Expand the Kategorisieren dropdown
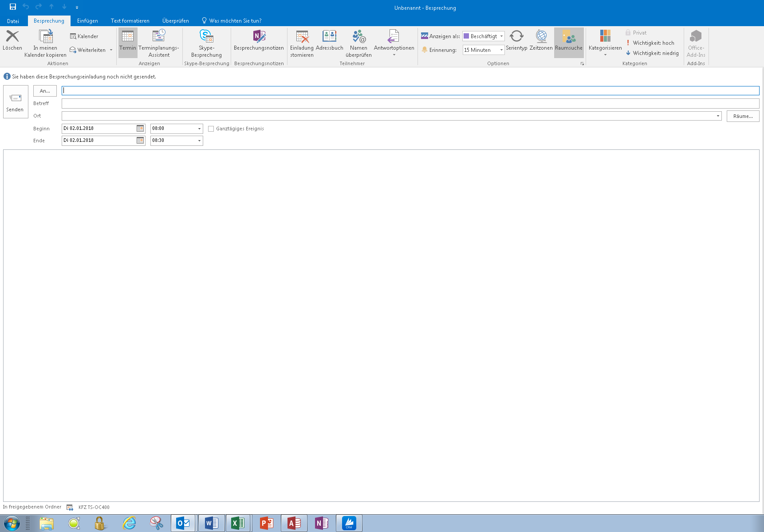This screenshot has width=764, height=532. [605, 43]
